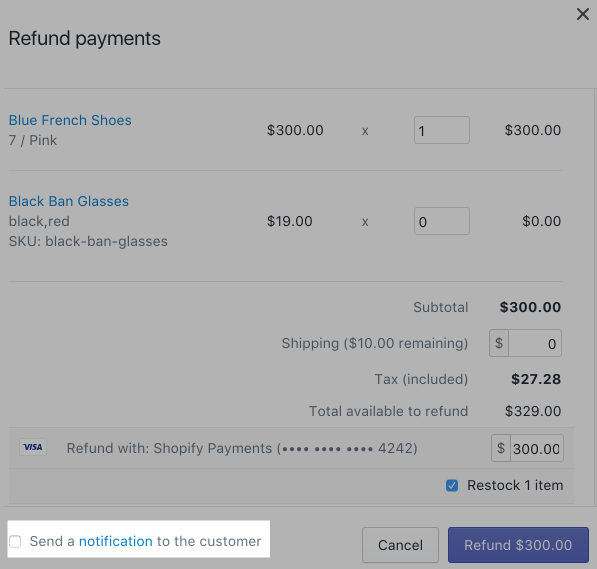Select the Refund payments heading
The width and height of the screenshot is (597, 569).
(x=85, y=39)
